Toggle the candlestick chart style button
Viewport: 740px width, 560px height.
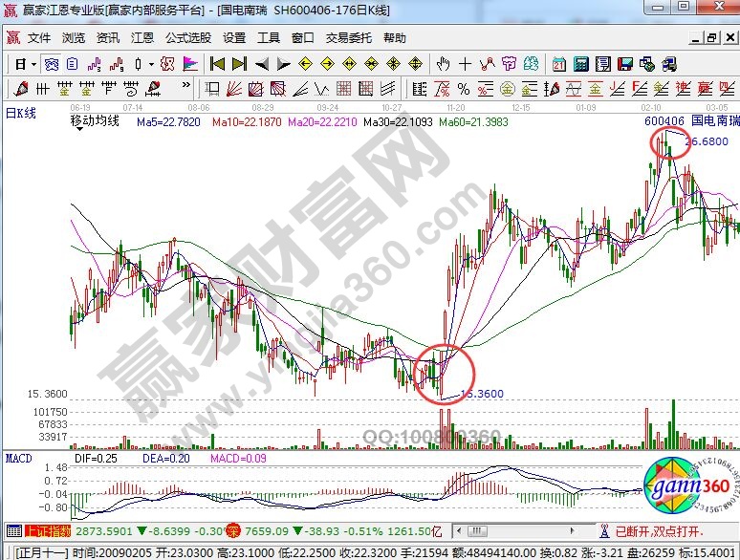click(x=138, y=64)
